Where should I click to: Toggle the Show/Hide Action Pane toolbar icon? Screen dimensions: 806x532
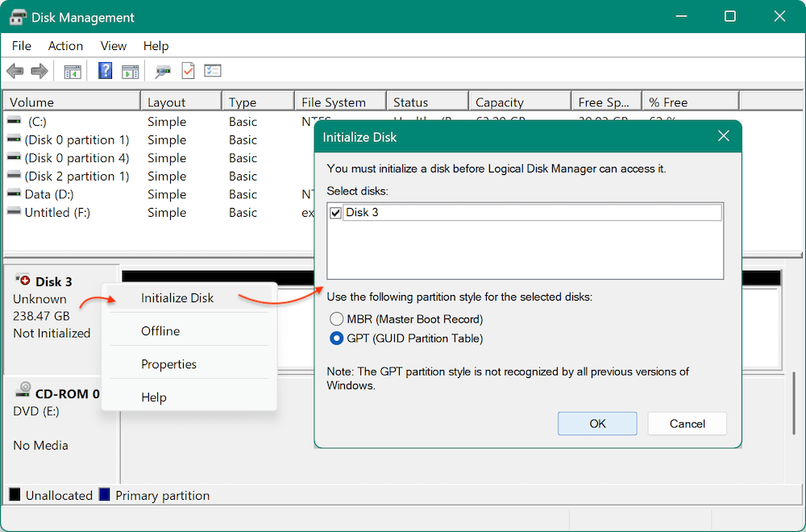coord(130,71)
